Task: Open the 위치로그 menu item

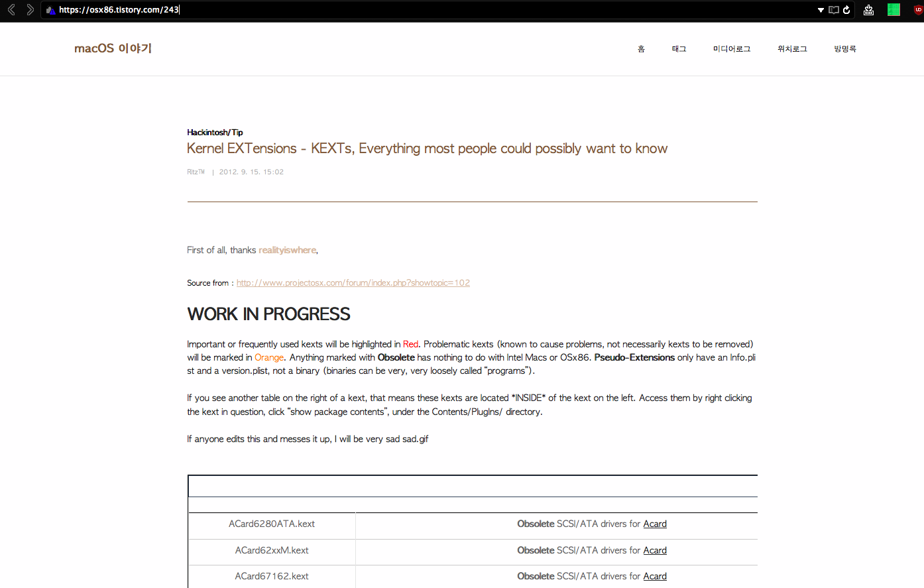Action: (792, 49)
